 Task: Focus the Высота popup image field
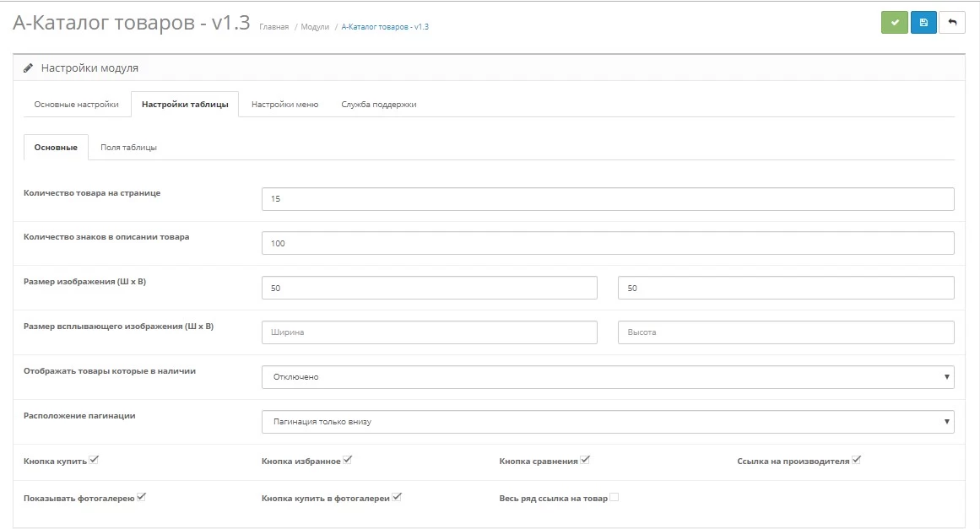(x=786, y=332)
